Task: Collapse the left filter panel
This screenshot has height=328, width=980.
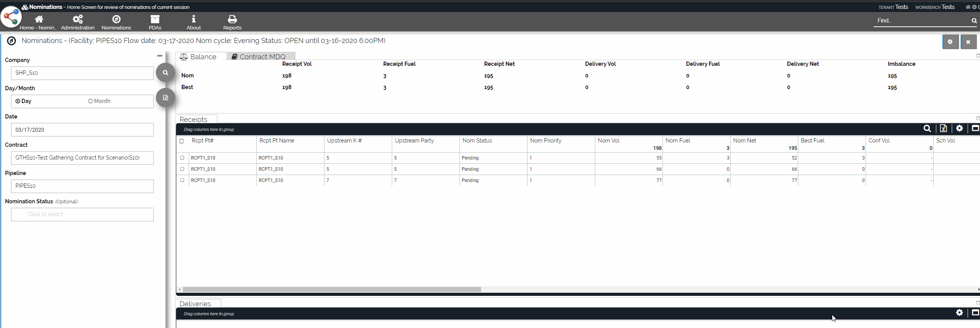Action: pos(160,56)
